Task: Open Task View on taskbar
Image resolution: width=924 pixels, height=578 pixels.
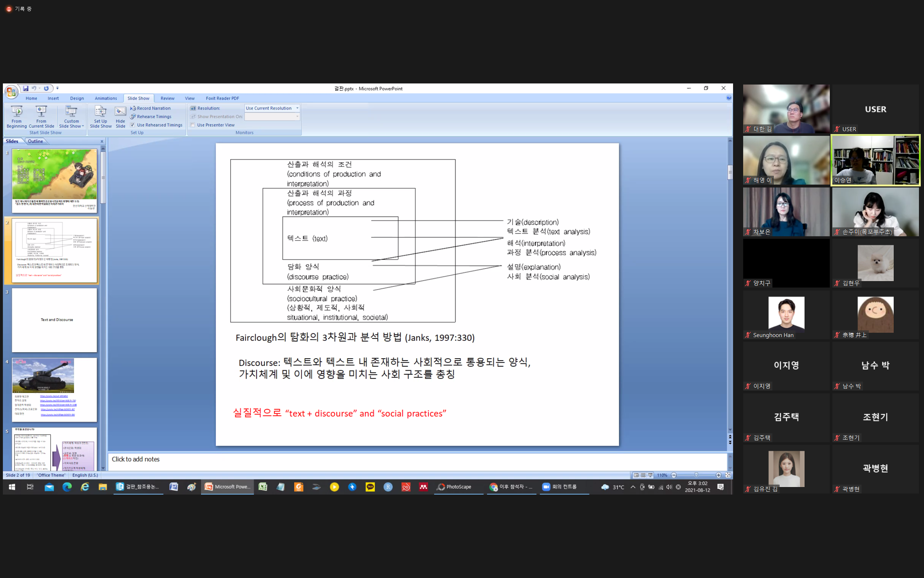Action: (x=30, y=487)
